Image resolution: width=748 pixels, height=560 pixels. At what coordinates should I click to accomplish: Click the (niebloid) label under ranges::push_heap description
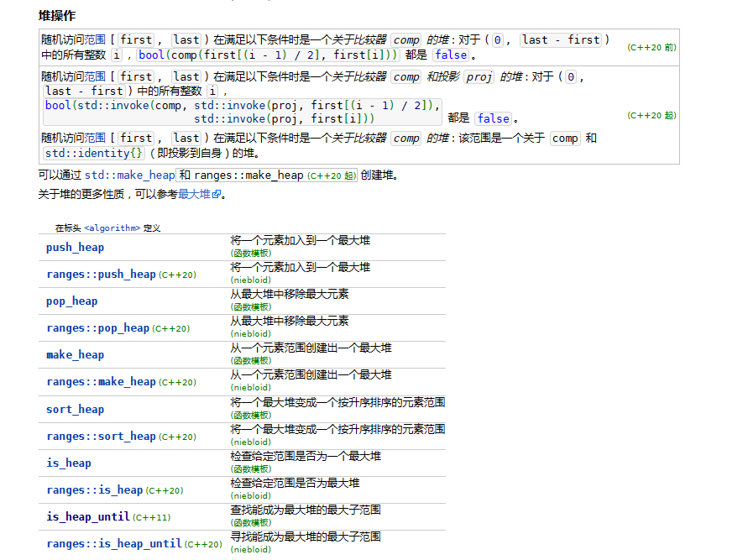coord(251,280)
